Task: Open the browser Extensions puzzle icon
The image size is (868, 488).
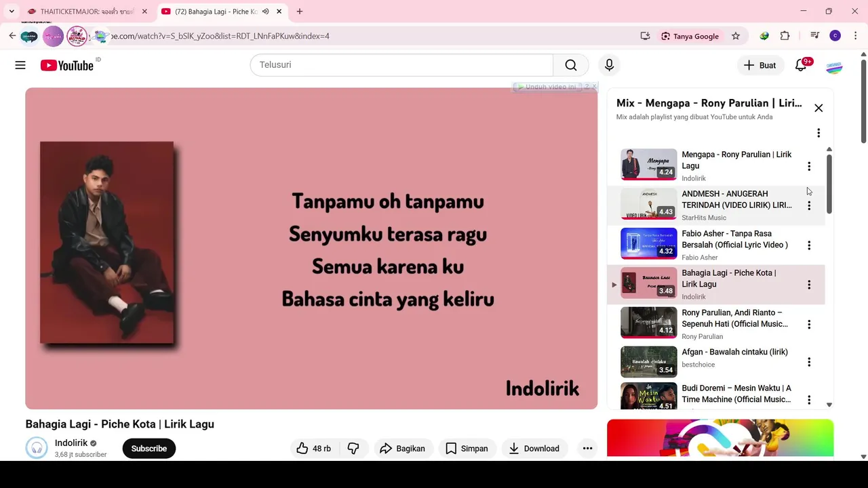Action: [x=785, y=36]
